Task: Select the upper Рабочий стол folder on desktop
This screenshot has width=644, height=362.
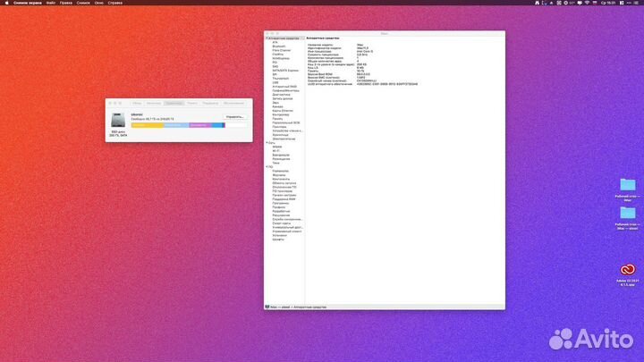Action: click(628, 185)
